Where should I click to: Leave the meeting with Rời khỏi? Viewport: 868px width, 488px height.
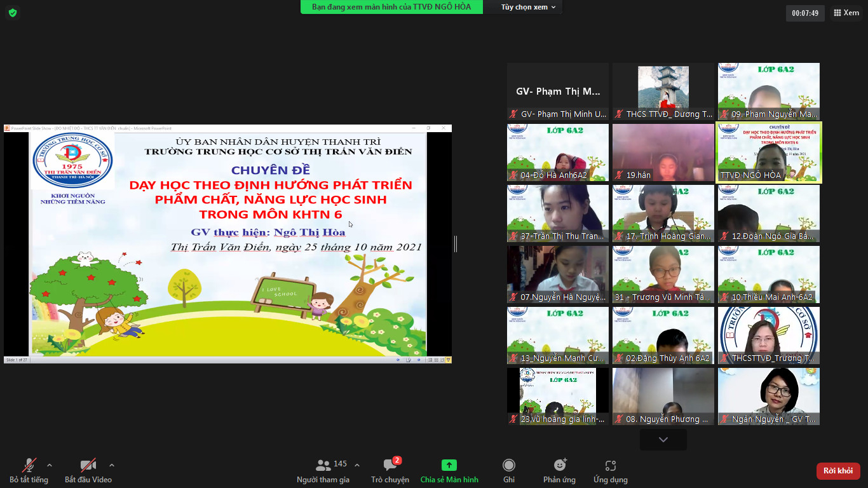point(837,471)
